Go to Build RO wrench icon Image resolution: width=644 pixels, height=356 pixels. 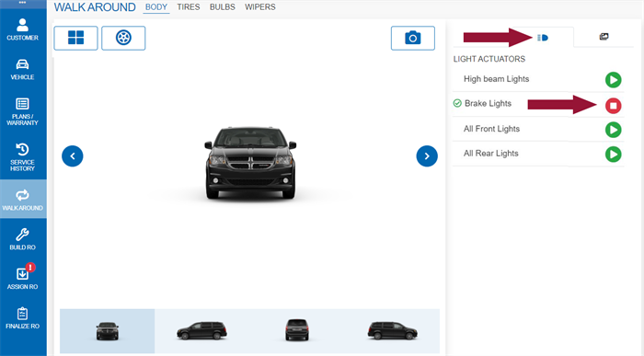23,239
